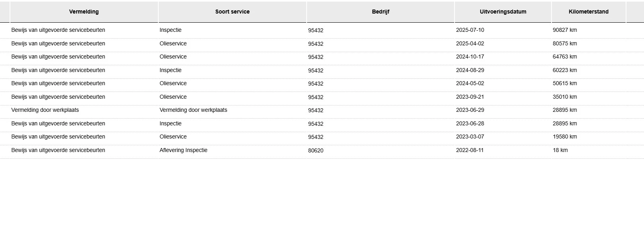Viewport: 644px width, 234px height.
Task: Click the 2022-08-11 execution date
Action: pyautogui.click(x=470, y=150)
